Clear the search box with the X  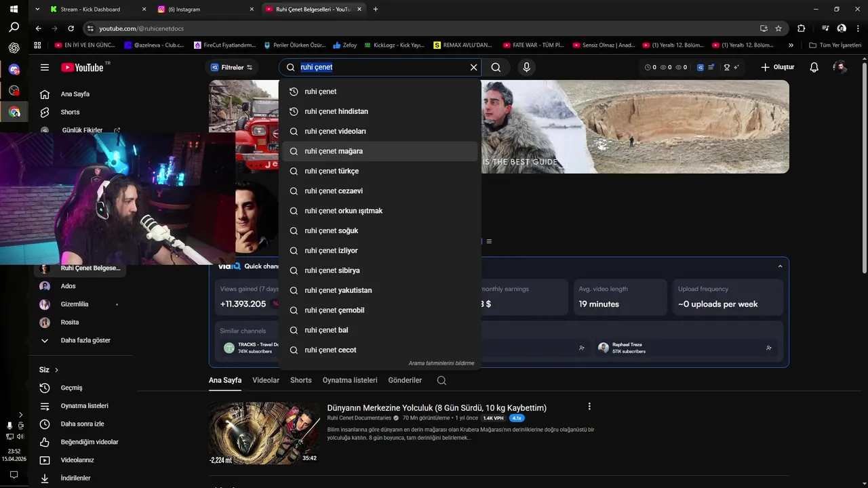473,67
